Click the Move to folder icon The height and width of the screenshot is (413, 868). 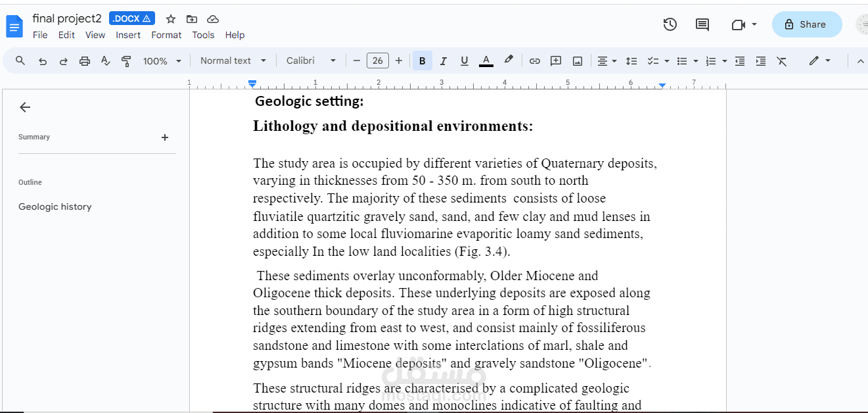tap(191, 19)
